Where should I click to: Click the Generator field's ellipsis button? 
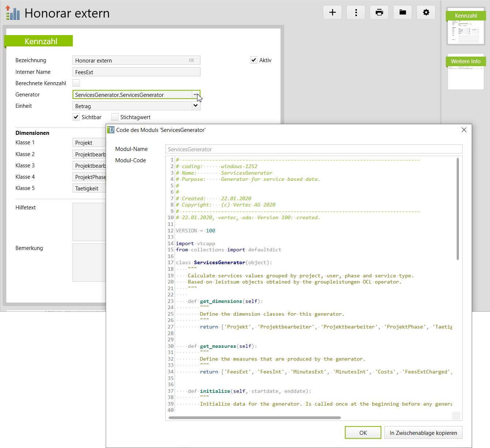[196, 95]
